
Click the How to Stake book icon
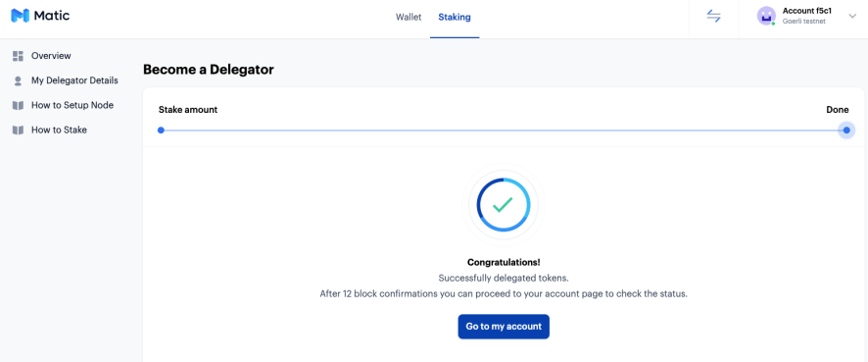pyautogui.click(x=18, y=130)
